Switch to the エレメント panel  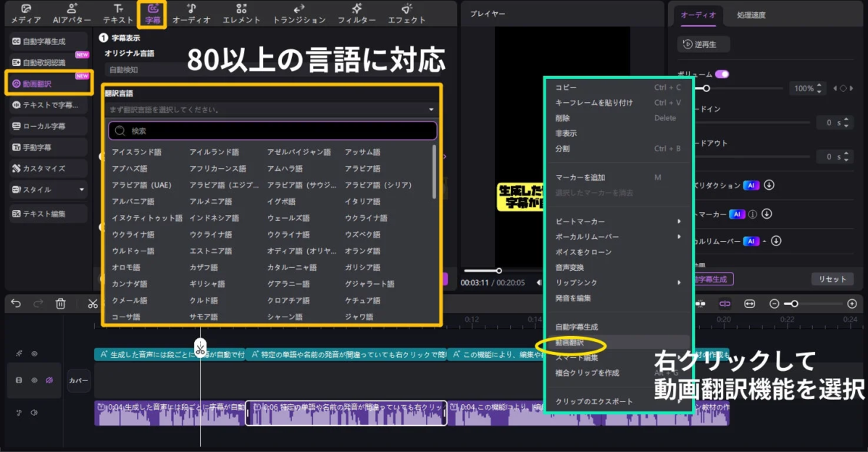tap(241, 14)
